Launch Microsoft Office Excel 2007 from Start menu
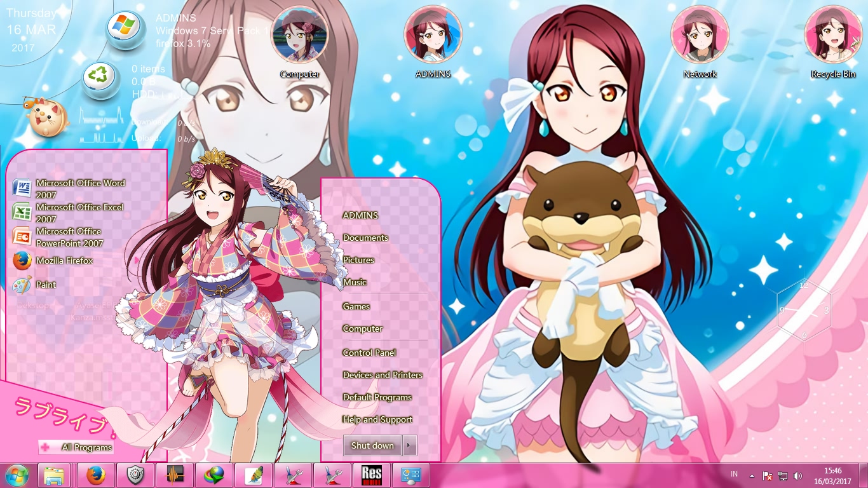868x488 pixels. [x=68, y=213]
